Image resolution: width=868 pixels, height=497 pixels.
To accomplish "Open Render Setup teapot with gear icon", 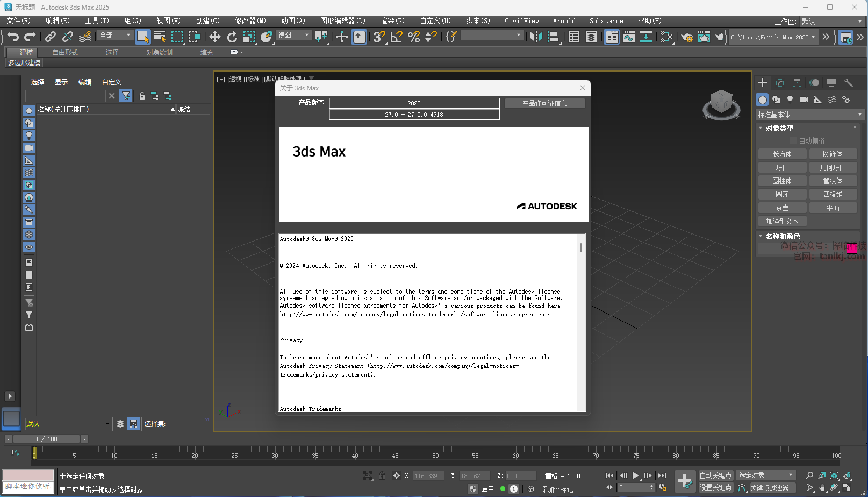I will [687, 37].
